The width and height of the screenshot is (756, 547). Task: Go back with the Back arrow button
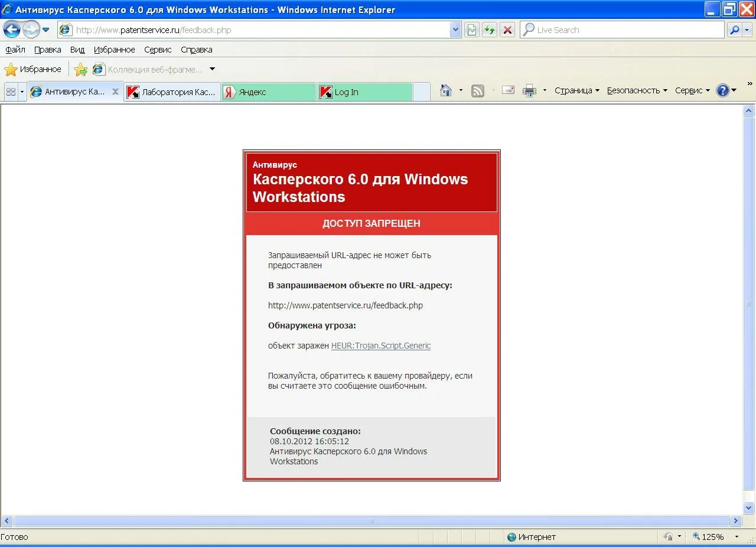pos(12,29)
